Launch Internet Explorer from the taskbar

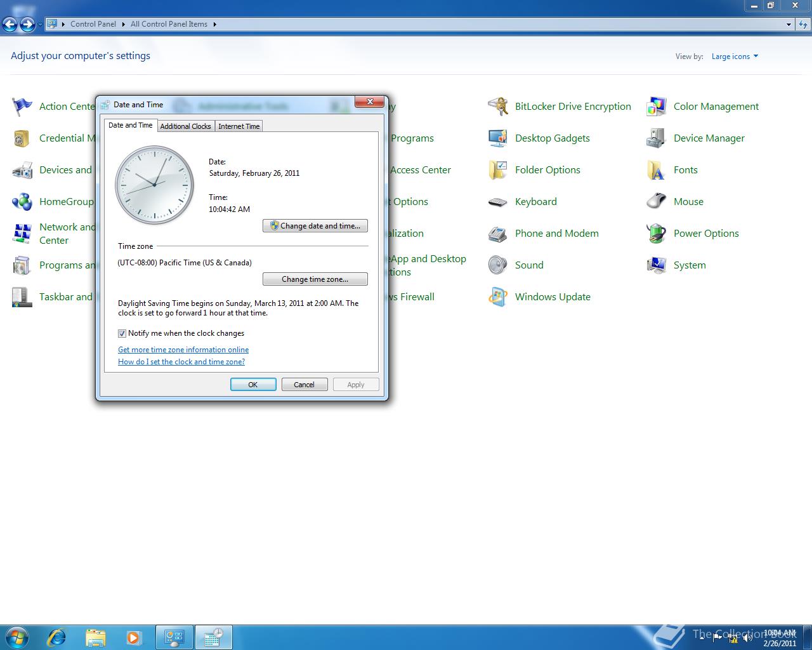click(x=57, y=637)
